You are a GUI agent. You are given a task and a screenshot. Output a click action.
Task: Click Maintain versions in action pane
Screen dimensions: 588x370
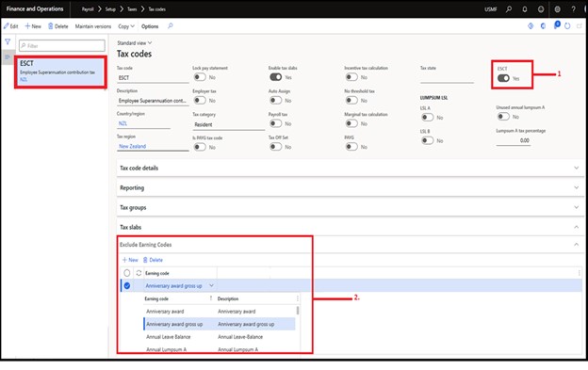coord(93,26)
